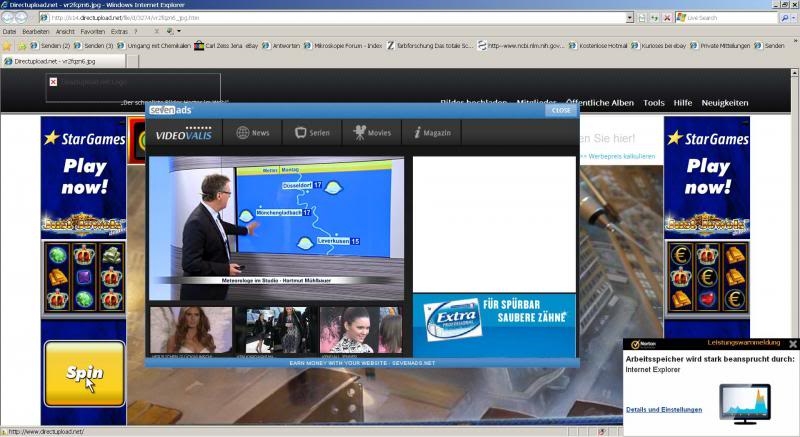The image size is (800, 437).
Task: Close the sevenads video popup
Action: pyautogui.click(x=561, y=110)
